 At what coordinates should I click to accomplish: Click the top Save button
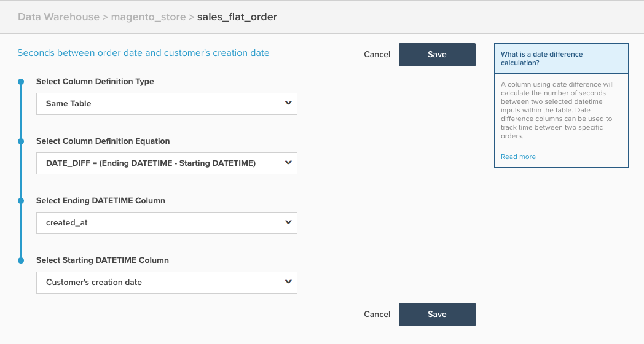click(437, 55)
